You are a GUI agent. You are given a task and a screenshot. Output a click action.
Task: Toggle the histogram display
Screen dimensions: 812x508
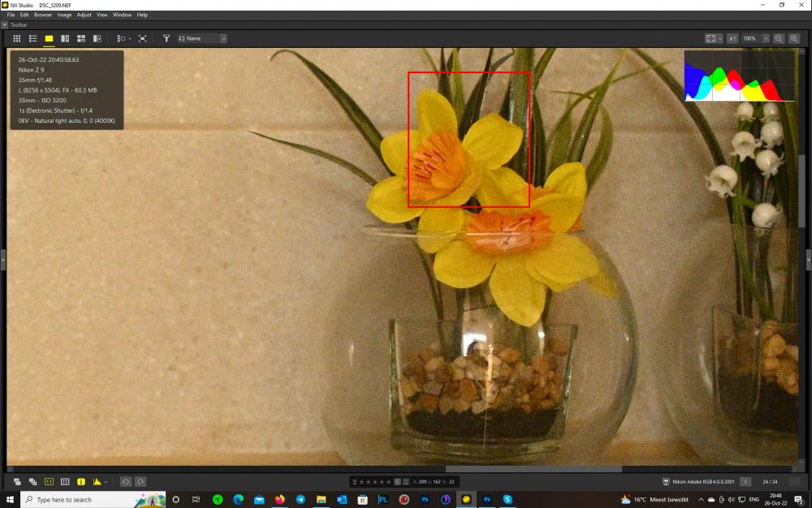[97, 481]
